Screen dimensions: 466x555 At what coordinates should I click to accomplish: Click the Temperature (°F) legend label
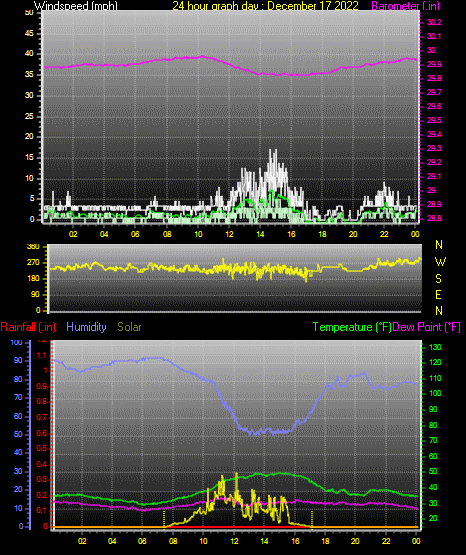[x=352, y=327]
